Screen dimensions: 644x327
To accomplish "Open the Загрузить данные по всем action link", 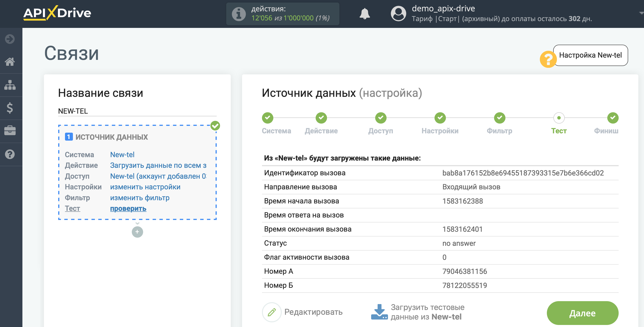I will click(x=158, y=165).
